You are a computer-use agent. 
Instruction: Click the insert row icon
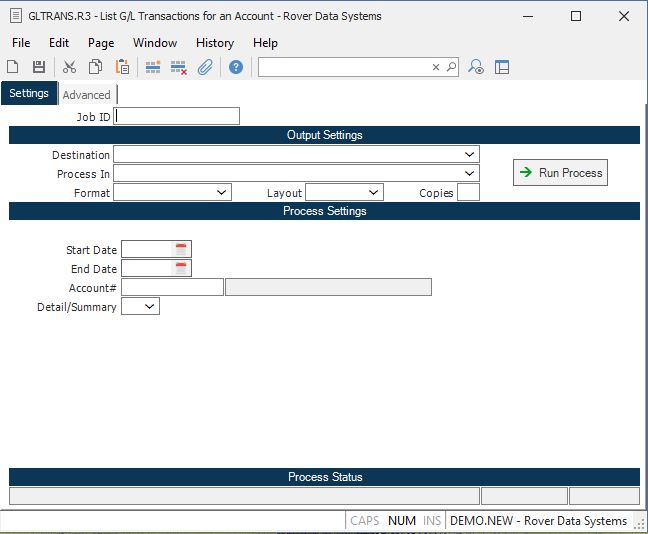153,67
